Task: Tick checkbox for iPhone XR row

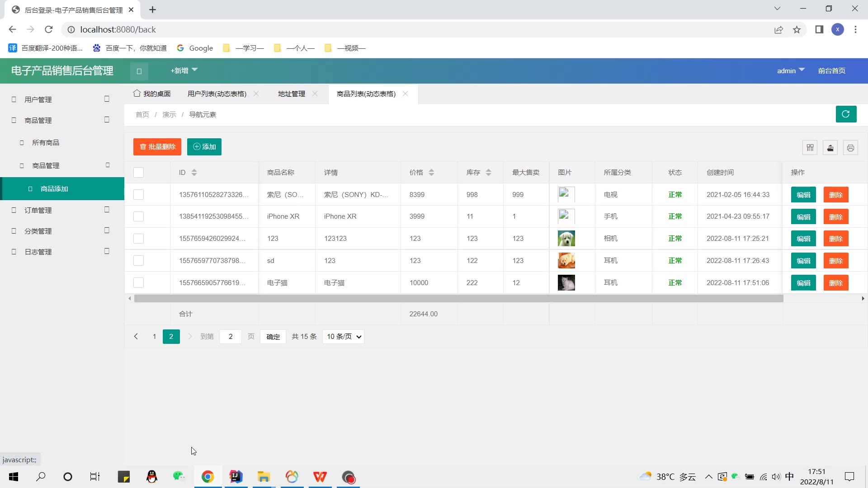Action: pyautogui.click(x=138, y=216)
